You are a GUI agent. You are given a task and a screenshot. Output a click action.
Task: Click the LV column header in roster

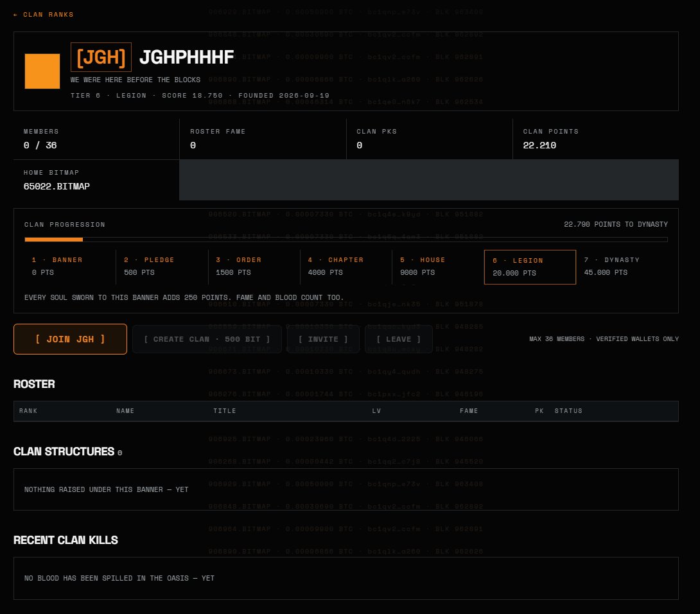(376, 411)
